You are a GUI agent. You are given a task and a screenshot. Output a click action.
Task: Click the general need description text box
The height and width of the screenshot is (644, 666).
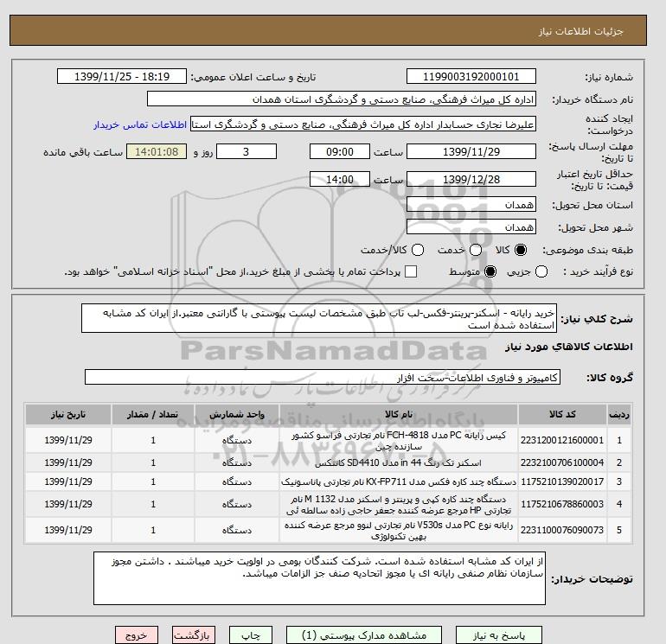(319, 318)
